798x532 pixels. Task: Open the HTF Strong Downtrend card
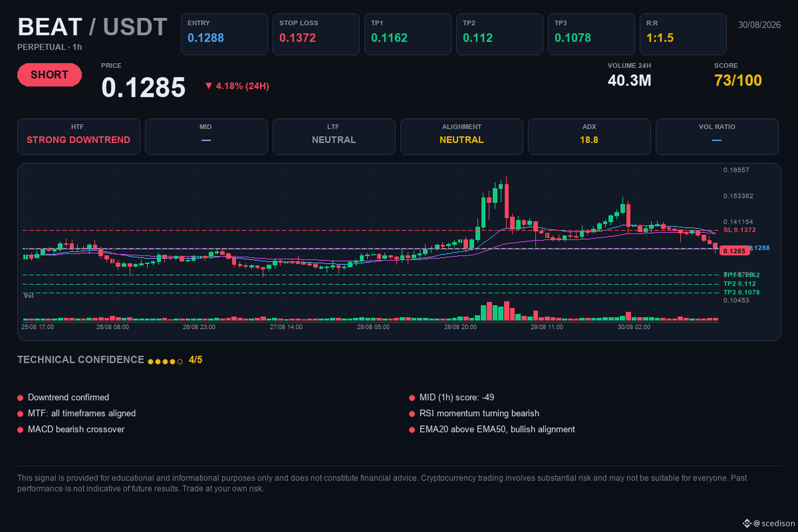(x=79, y=137)
